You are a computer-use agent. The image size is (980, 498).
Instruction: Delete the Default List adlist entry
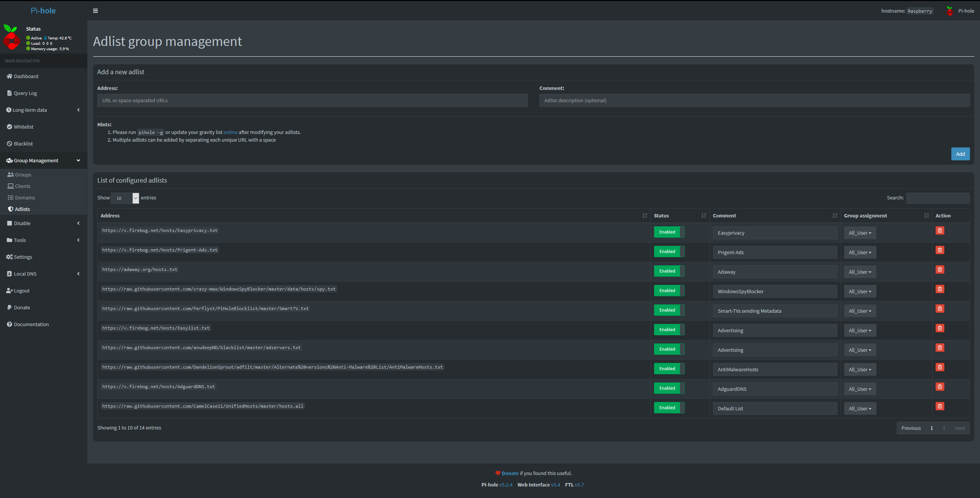click(x=940, y=406)
